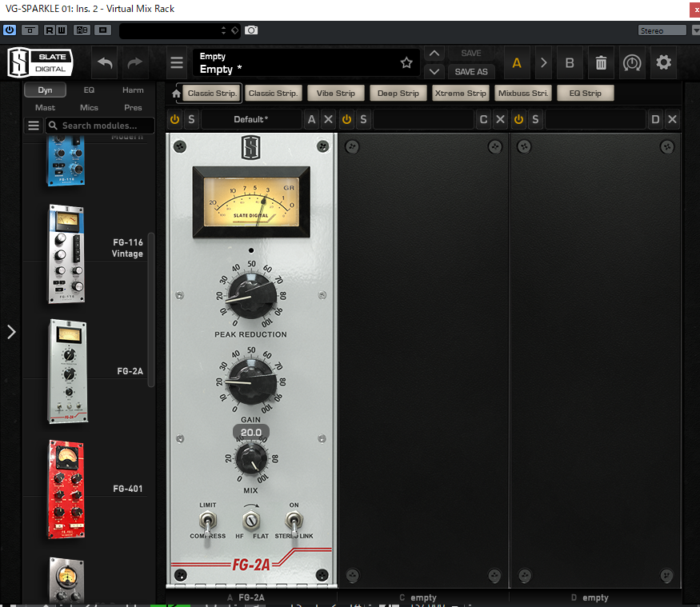Select the Harm module category tab
The height and width of the screenshot is (607, 700).
pyautogui.click(x=133, y=90)
